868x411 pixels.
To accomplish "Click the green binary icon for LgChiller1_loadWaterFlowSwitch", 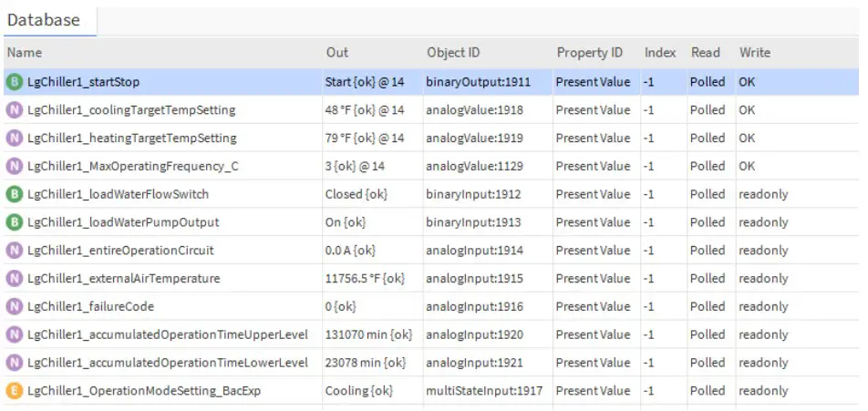I will click(x=15, y=194).
